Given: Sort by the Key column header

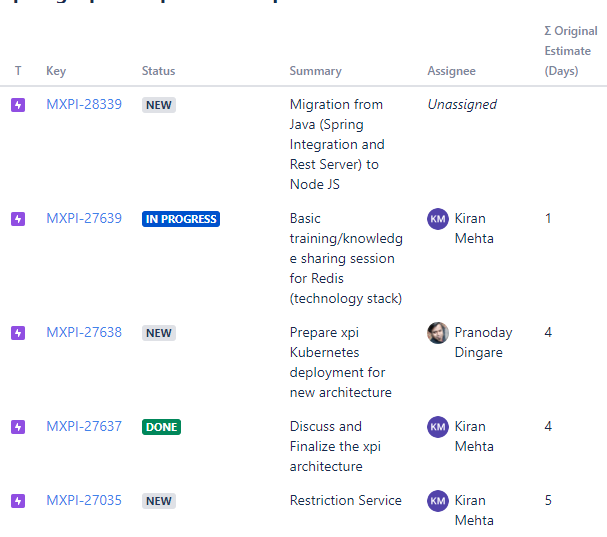Looking at the screenshot, I should pos(56,71).
